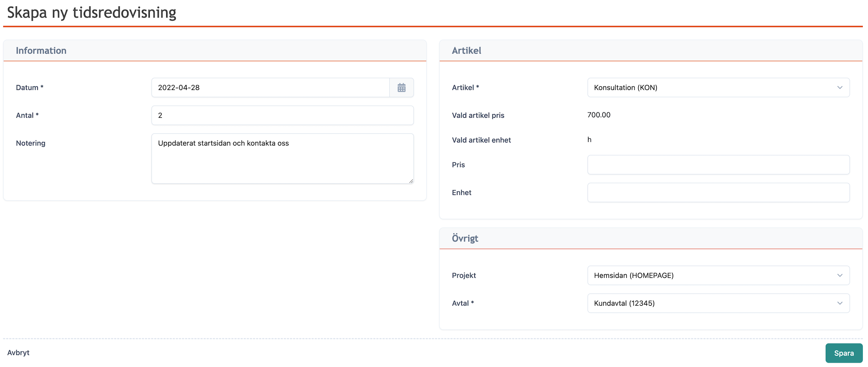Click the 'Vald artikel enhet' label
The width and height of the screenshot is (868, 367).
481,140
